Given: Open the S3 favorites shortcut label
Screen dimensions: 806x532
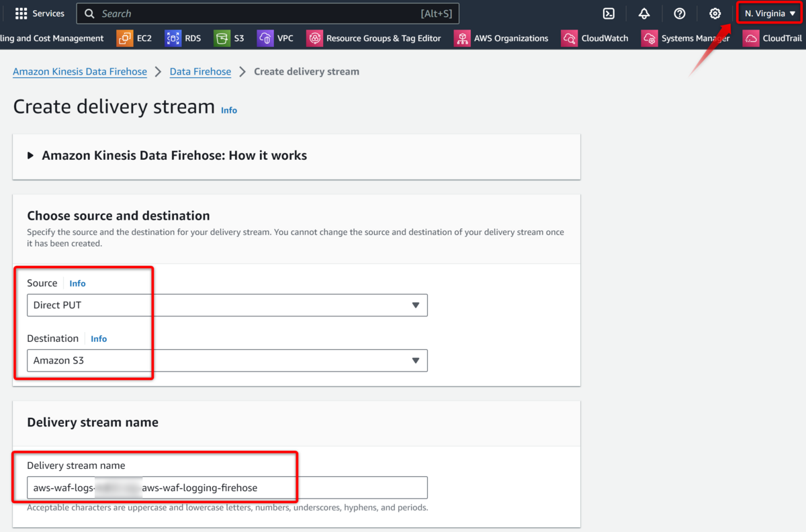Looking at the screenshot, I should coord(239,38).
